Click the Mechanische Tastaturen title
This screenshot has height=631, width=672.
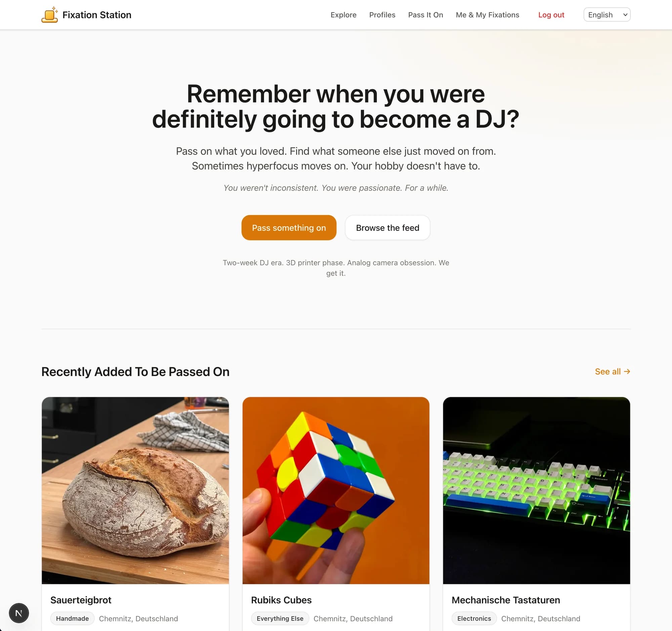(506, 600)
